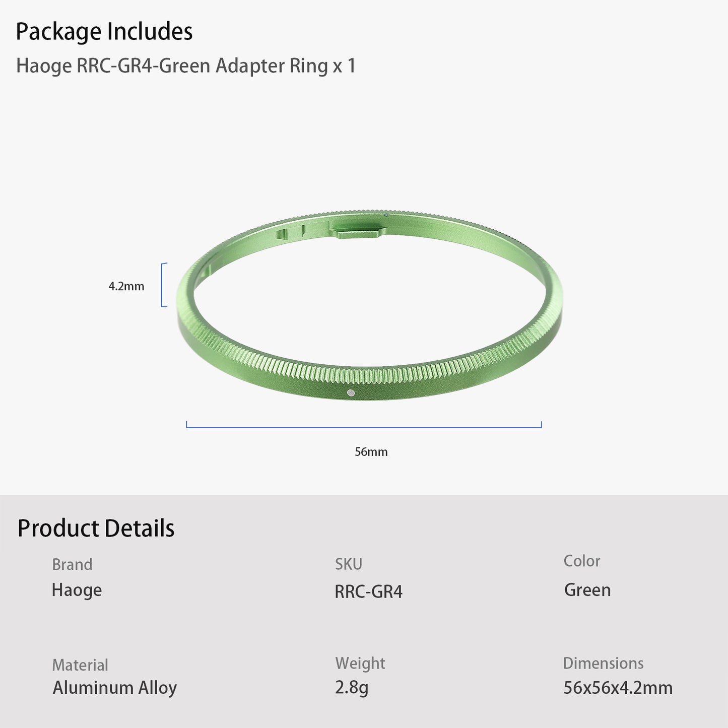The width and height of the screenshot is (728, 728).
Task: Click the "Material" field label
Action: point(80,665)
